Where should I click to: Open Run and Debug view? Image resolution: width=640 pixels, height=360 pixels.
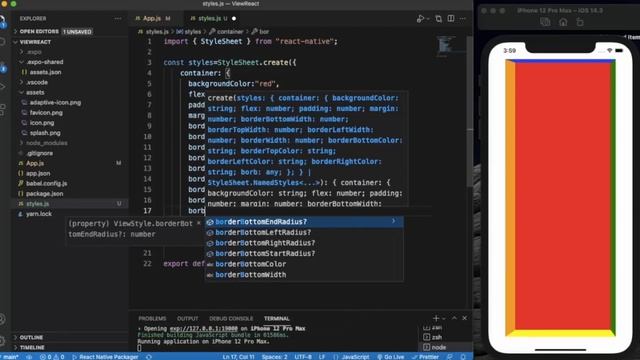point(2,87)
